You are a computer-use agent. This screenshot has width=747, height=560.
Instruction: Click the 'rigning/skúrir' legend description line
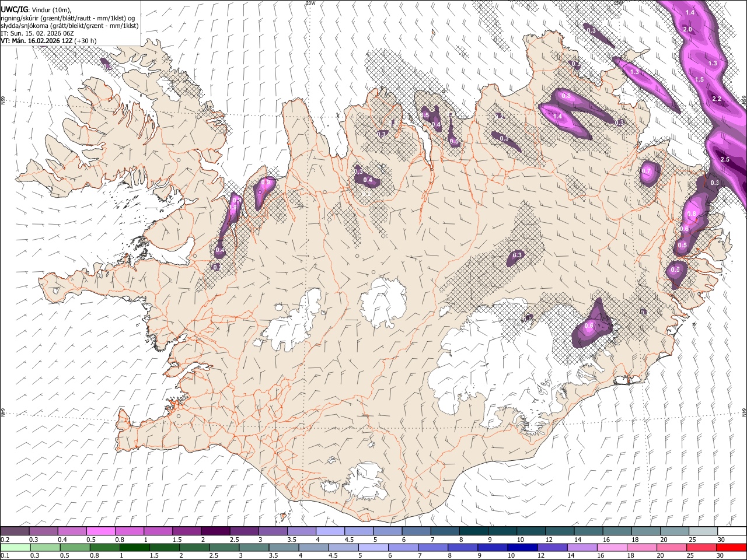tap(68, 18)
